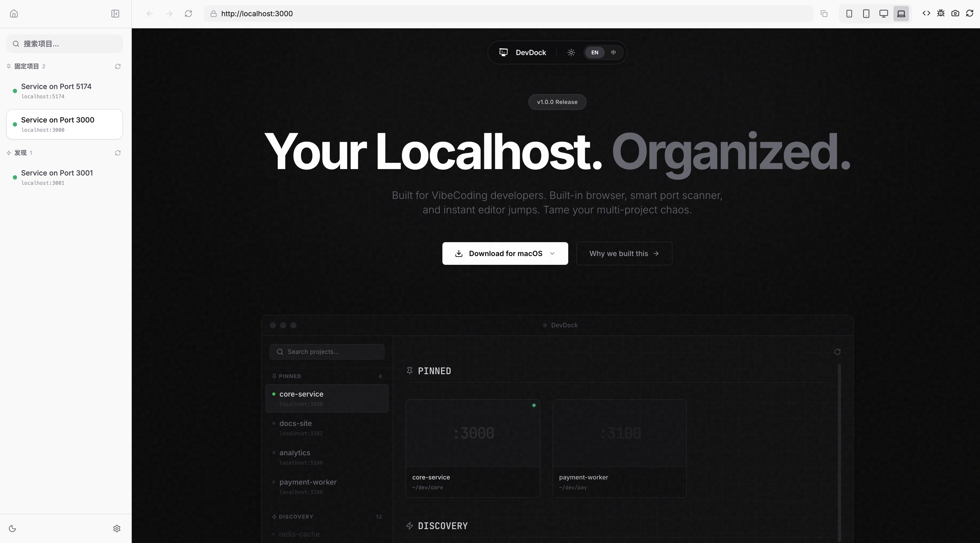Open the code view brackets icon
This screenshot has width=980, height=543.
coord(926,14)
